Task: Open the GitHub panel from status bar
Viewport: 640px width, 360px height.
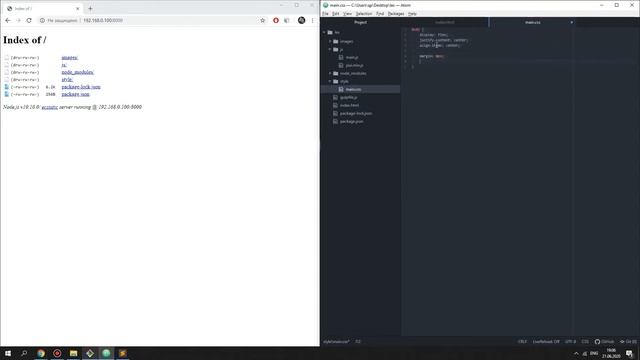Action: (x=604, y=342)
